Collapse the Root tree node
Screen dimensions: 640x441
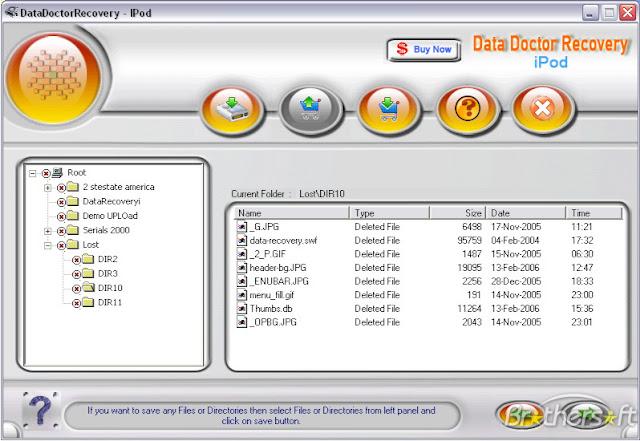[32, 174]
